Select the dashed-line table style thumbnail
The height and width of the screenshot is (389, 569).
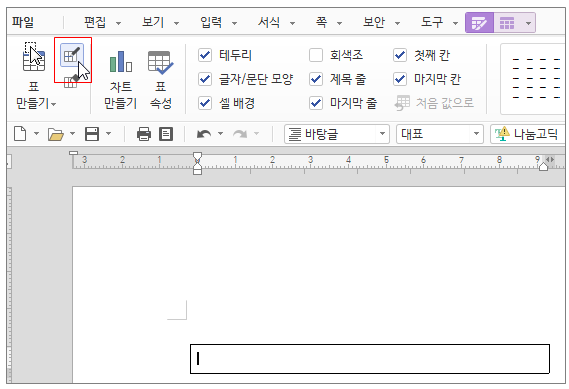pos(533,78)
